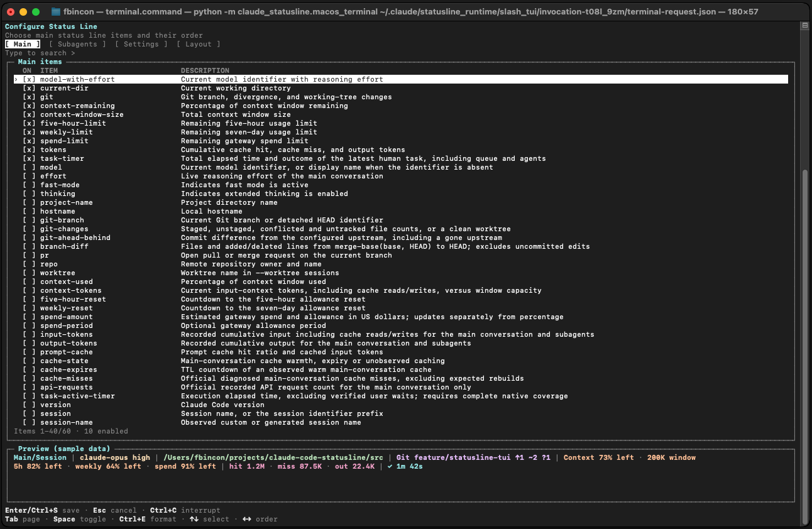Screen dimensions: 812x529
Task: Switch to the Main tab
Action: tap(23, 45)
